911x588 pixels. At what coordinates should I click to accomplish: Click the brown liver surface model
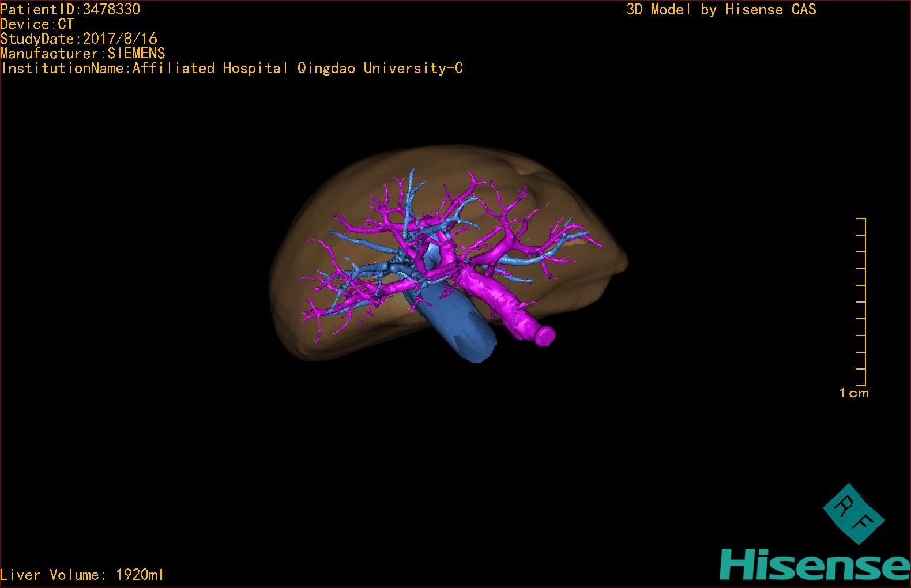346,190
